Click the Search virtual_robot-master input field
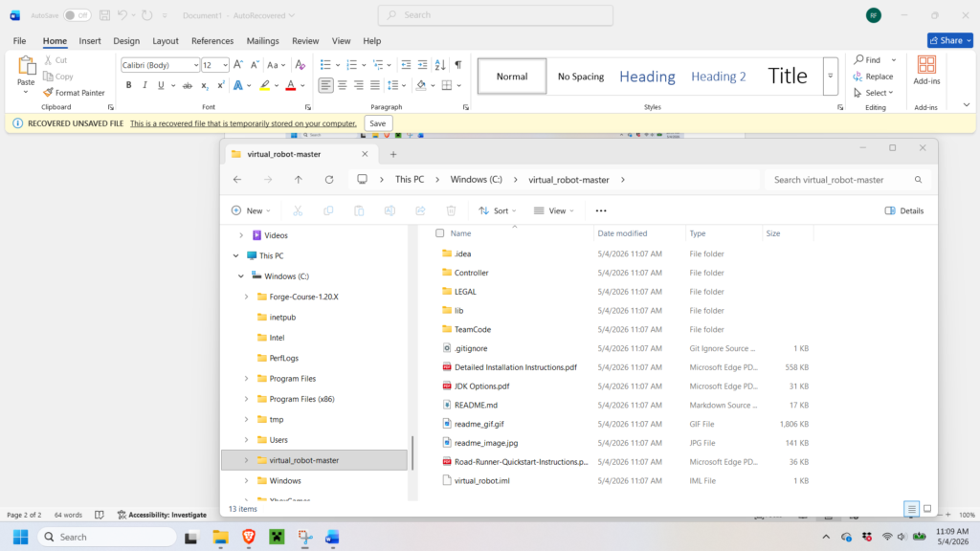 pos(840,179)
